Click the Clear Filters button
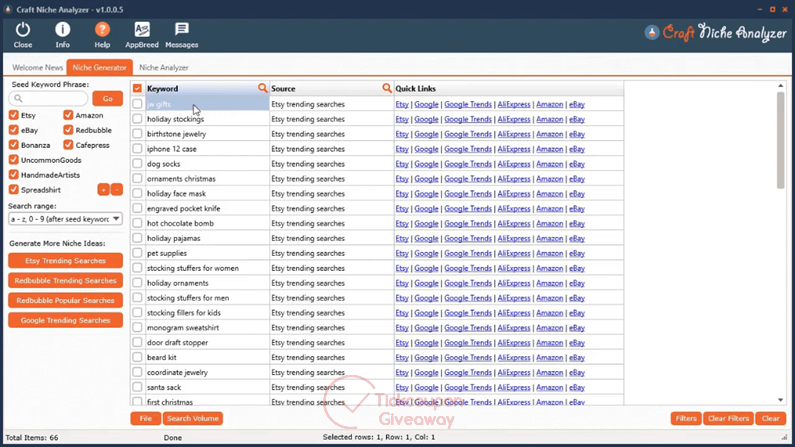 coord(728,418)
